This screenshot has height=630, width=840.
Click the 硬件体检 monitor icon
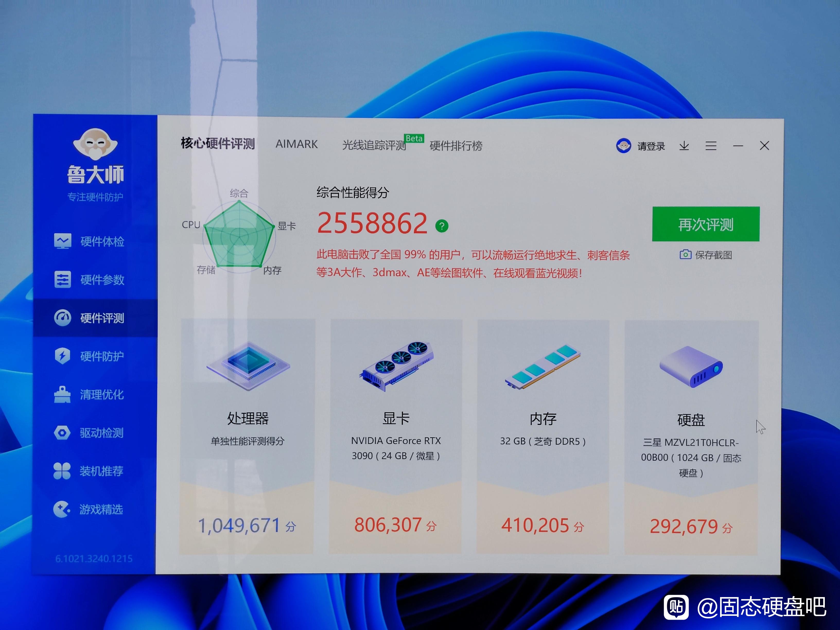point(62,241)
